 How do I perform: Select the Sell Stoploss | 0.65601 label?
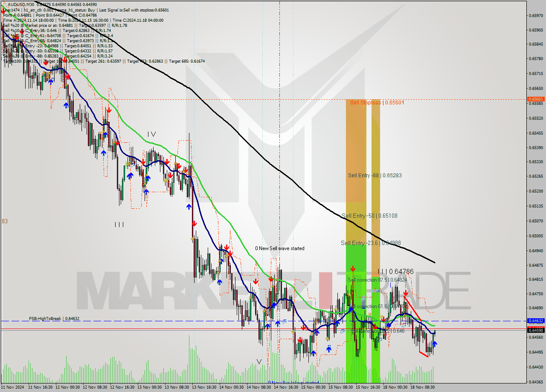click(x=377, y=103)
